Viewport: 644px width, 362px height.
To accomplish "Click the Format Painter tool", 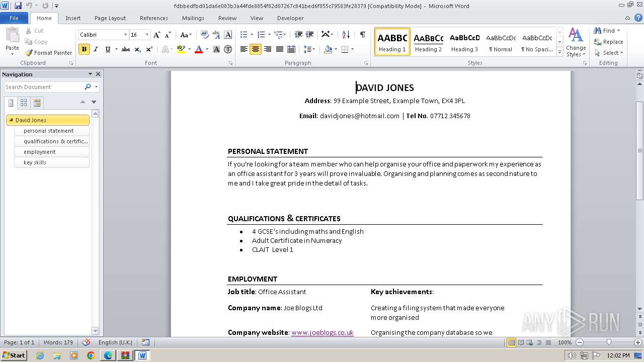I will pyautogui.click(x=48, y=53).
